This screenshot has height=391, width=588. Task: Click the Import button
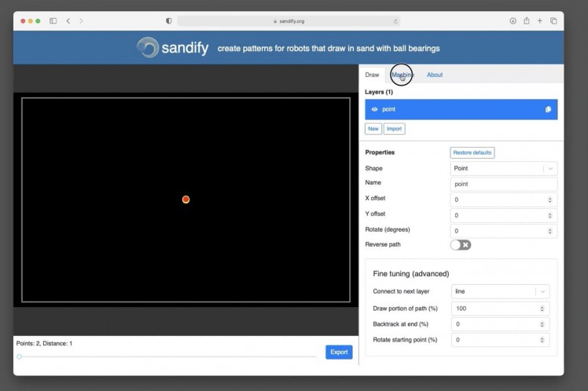tap(394, 129)
